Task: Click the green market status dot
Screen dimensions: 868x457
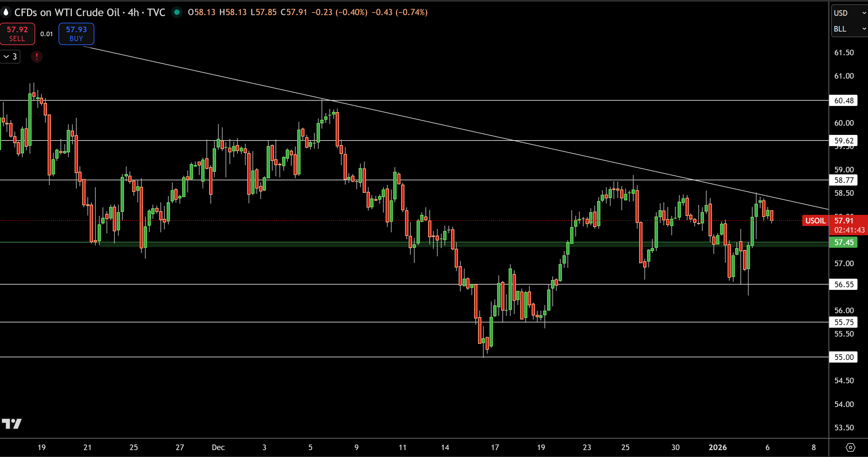Action: [177, 13]
